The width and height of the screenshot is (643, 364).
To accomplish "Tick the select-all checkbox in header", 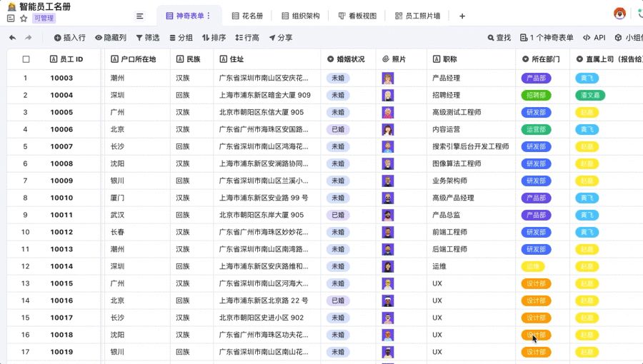I will tap(26, 59).
